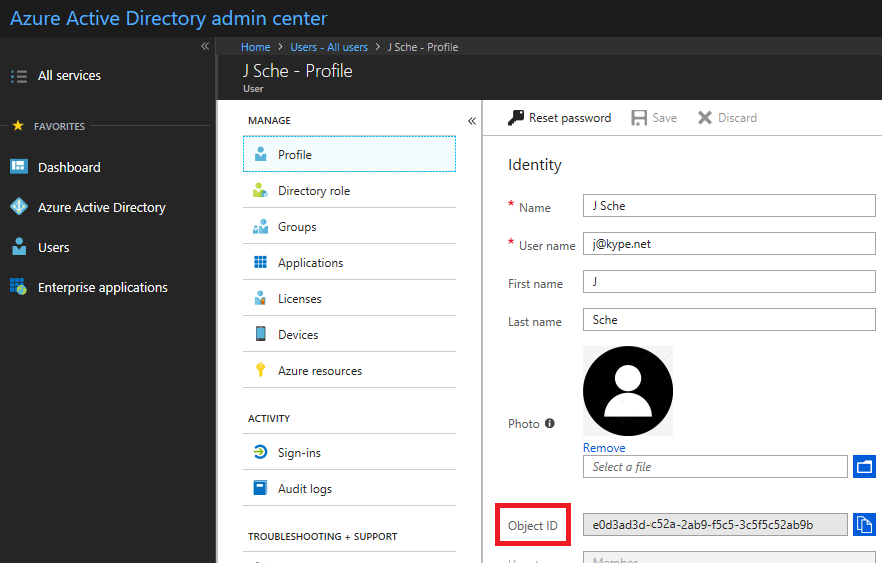Screen dimensions: 882x563
Task: Click the Sign-ins arrow icon
Action: 260,452
